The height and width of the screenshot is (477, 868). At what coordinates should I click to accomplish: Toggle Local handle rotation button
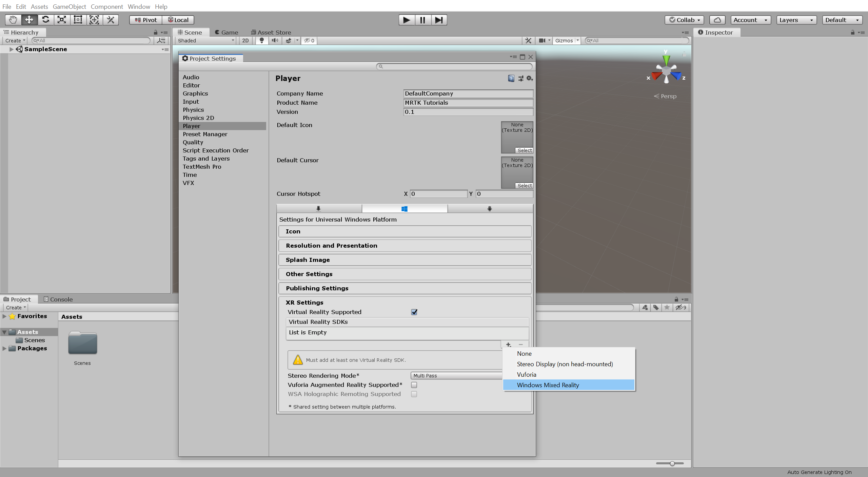(x=178, y=20)
